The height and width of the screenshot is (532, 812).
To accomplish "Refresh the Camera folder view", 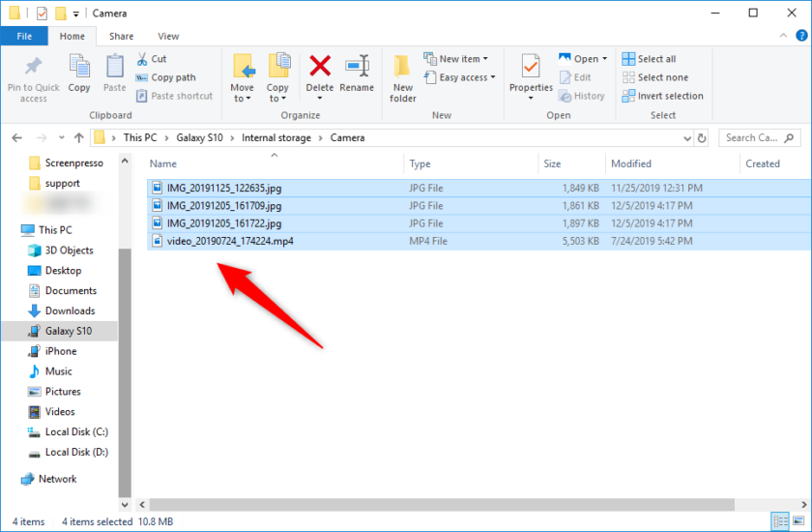I will pos(702,138).
